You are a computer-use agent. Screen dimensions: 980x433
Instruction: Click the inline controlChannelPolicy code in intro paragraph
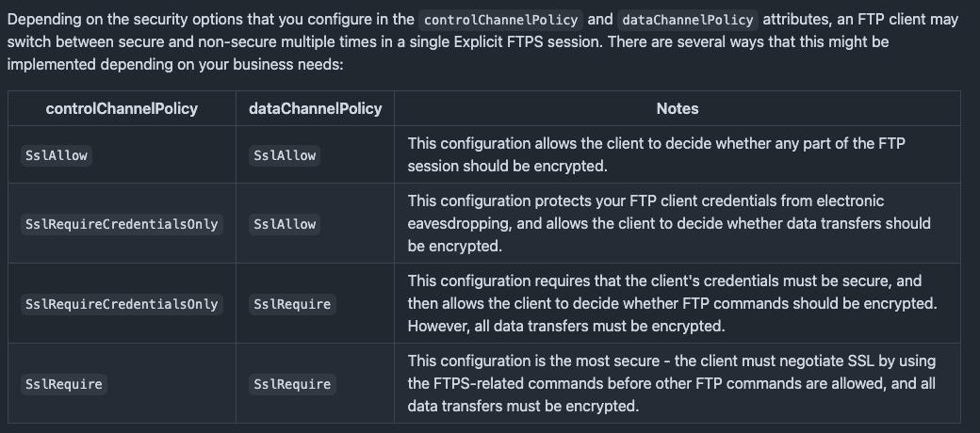click(503, 19)
